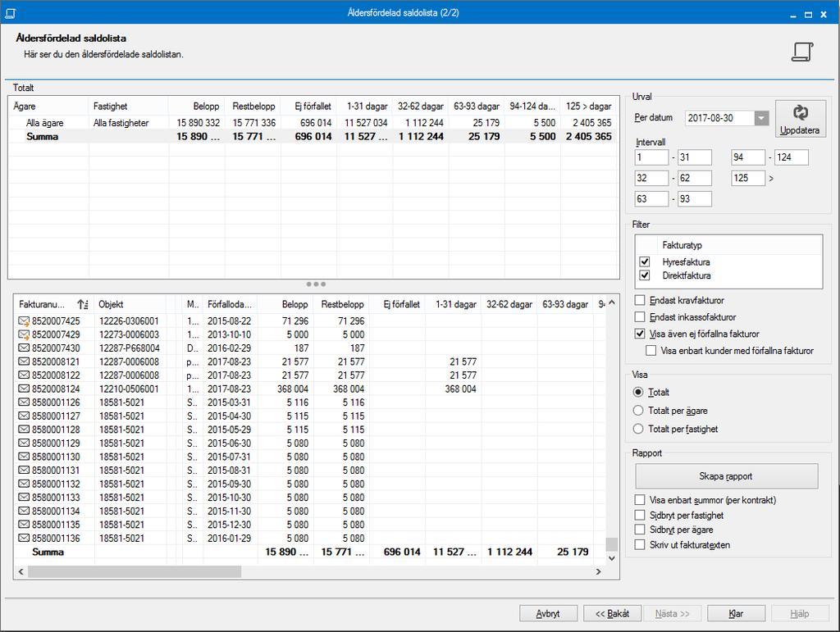
Task: Uncheck the Direktfaktura invoice type
Action: point(645,275)
